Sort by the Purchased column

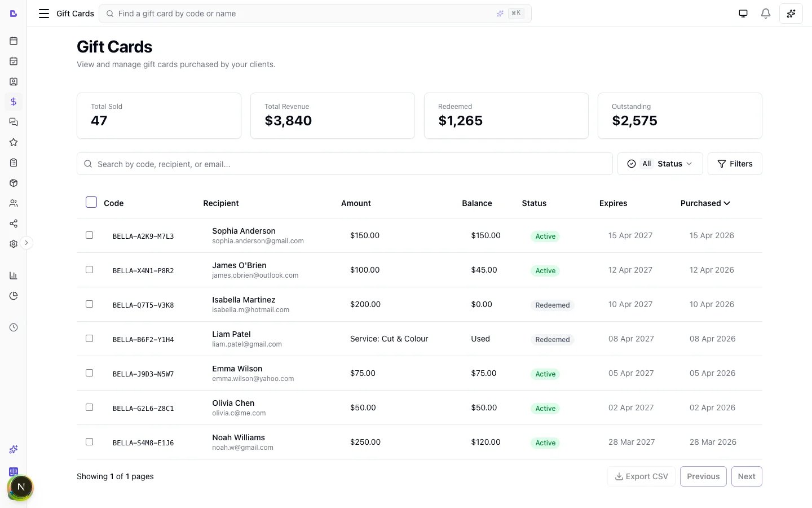(x=705, y=203)
